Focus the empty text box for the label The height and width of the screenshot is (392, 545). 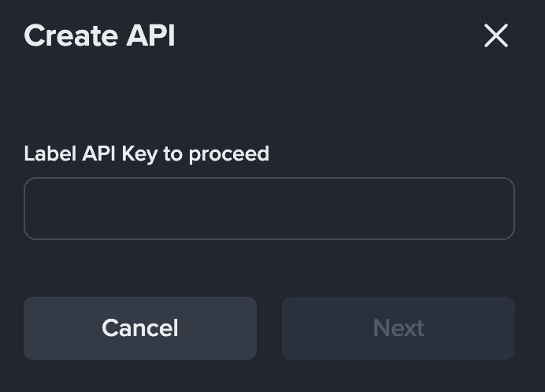coord(269,209)
